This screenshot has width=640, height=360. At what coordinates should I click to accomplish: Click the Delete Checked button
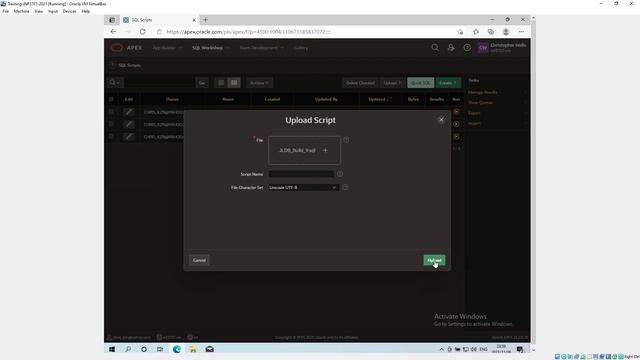coord(360,83)
